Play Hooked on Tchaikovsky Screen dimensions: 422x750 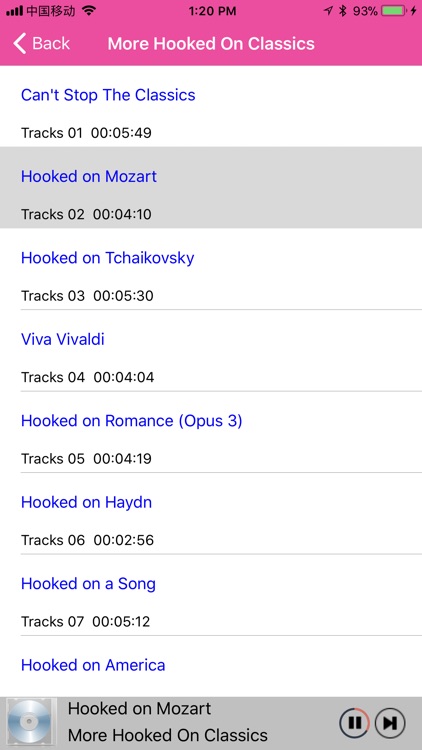(x=211, y=269)
